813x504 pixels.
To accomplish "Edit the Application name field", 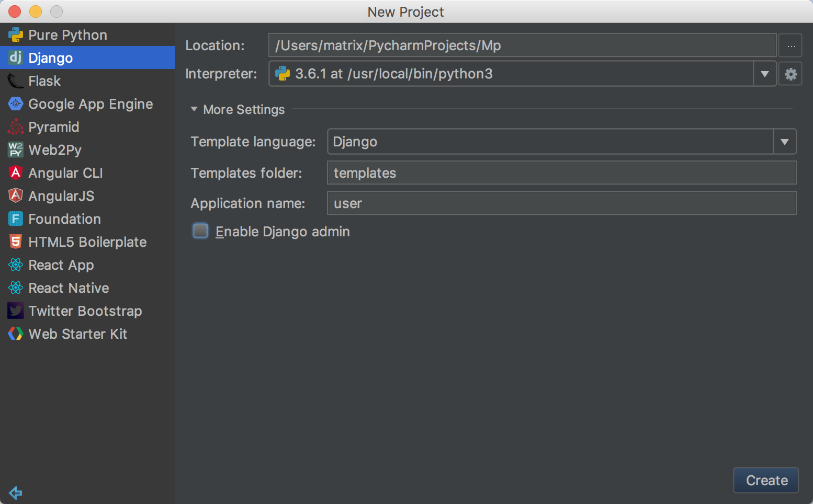I will [561, 203].
